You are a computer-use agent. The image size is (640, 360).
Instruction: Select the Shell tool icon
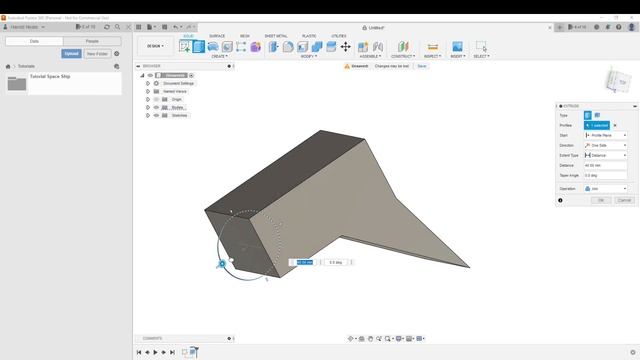click(302, 47)
